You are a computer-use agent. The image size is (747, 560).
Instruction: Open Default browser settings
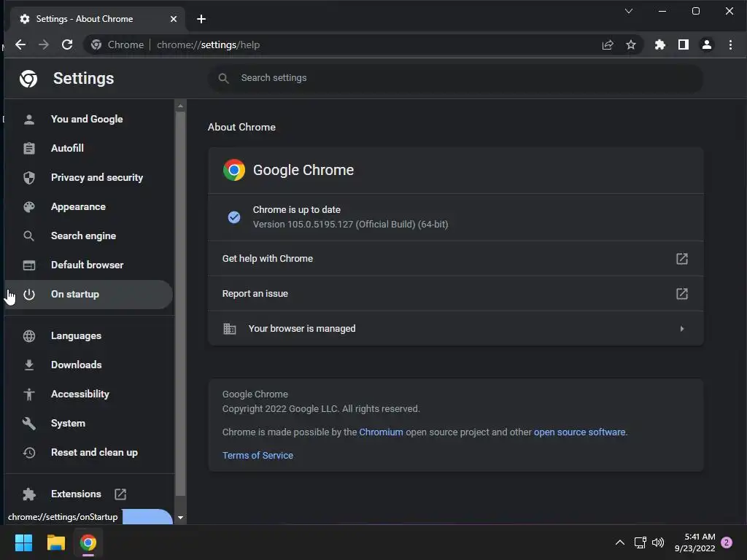(x=88, y=265)
